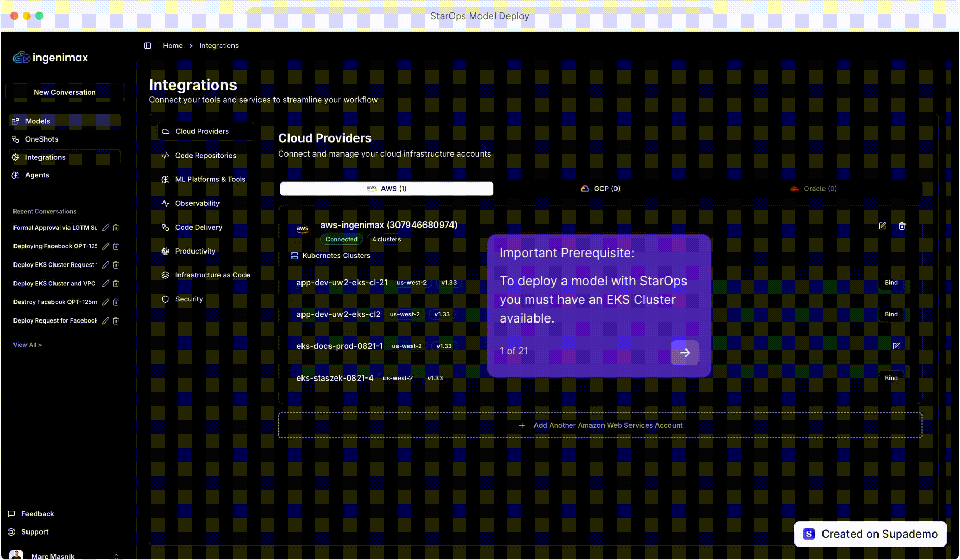
Task: Switch to the GCP (0) tab
Action: pyautogui.click(x=600, y=189)
